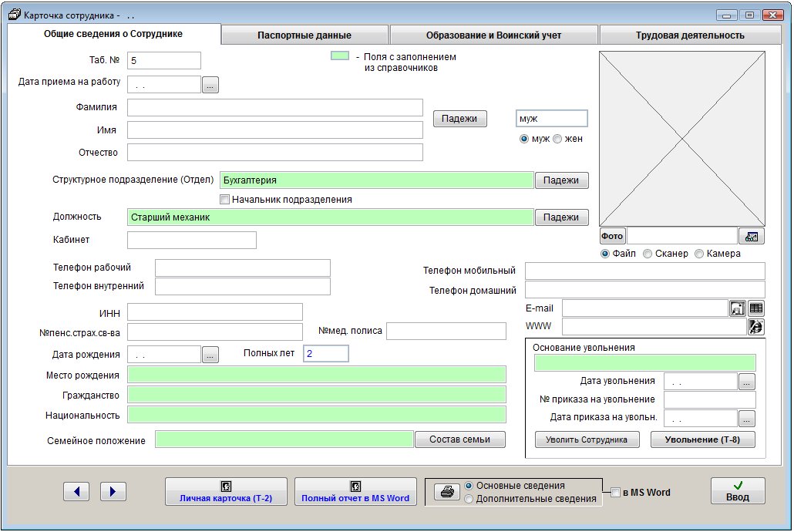Select Файл photo source option

click(x=605, y=254)
